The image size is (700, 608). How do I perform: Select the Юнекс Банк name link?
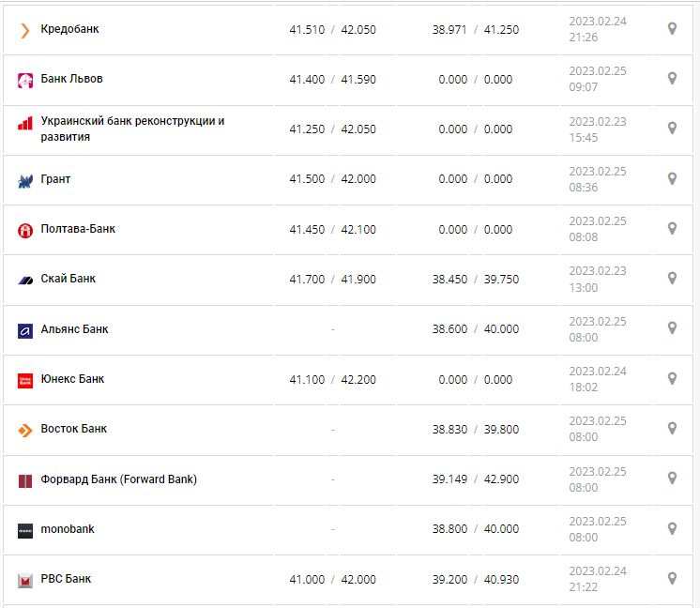point(72,379)
